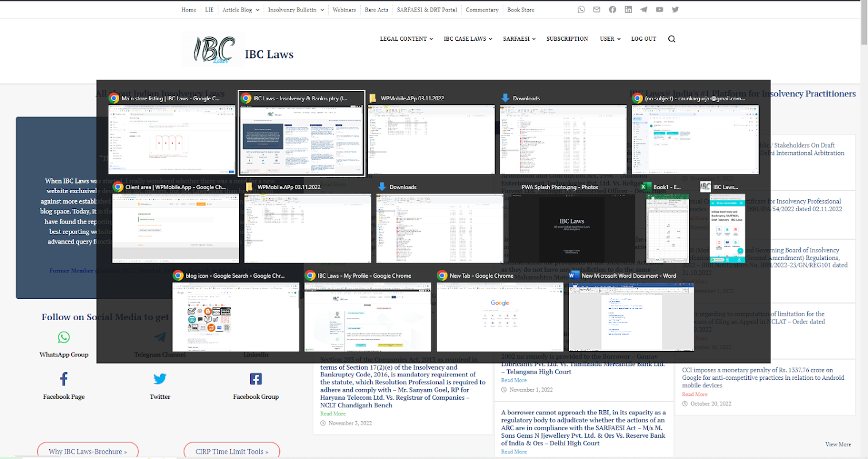
Task: Click the Twitter bird icon in social section
Action: click(160, 379)
